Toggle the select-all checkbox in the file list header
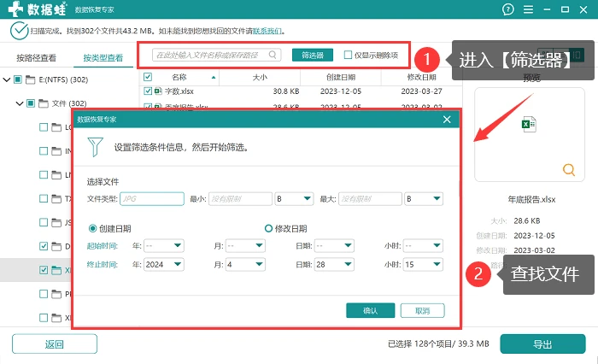The height and width of the screenshot is (364, 598). tap(148, 77)
